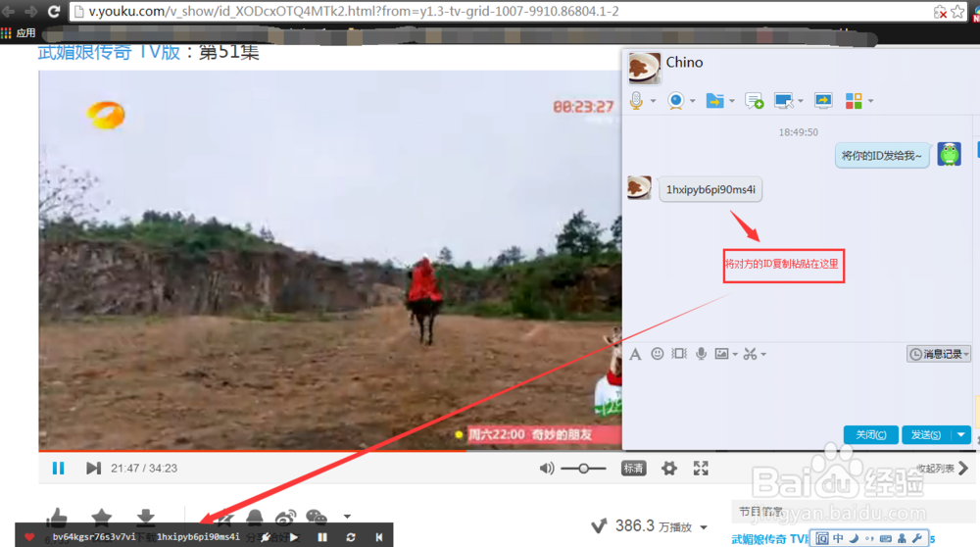Image resolution: width=980 pixels, height=547 pixels.
Task: Share to Weibo icon
Action: [x=285, y=517]
